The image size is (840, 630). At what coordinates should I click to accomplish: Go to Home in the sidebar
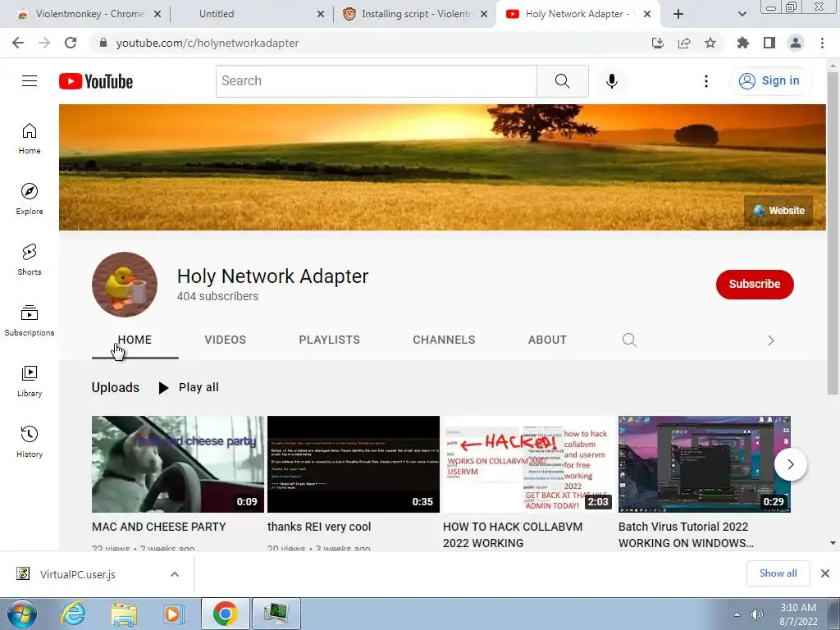coord(30,138)
